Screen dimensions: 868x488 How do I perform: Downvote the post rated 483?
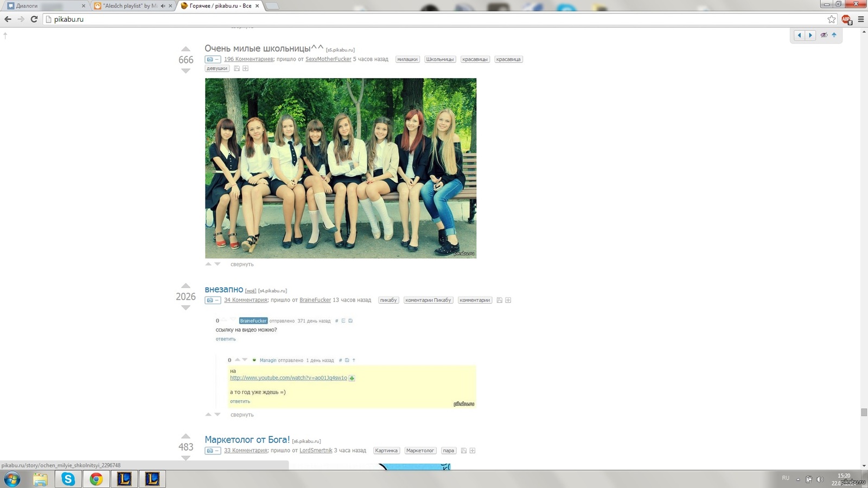pos(186,458)
